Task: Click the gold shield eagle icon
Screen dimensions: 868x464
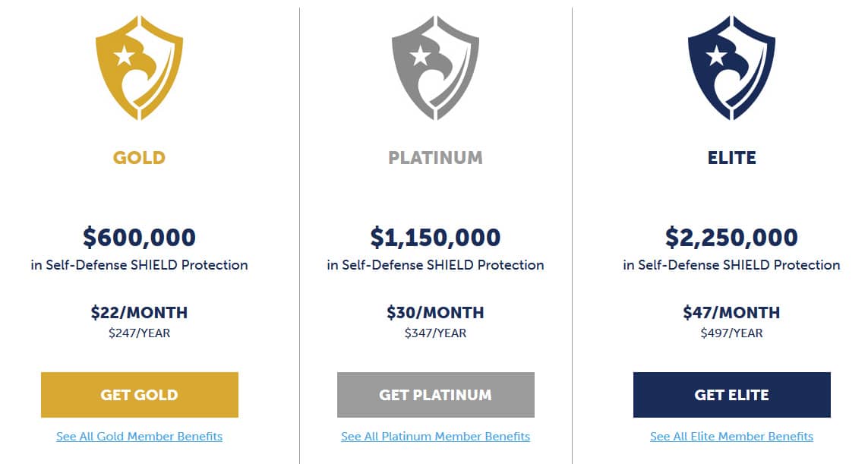Action: pos(139,67)
